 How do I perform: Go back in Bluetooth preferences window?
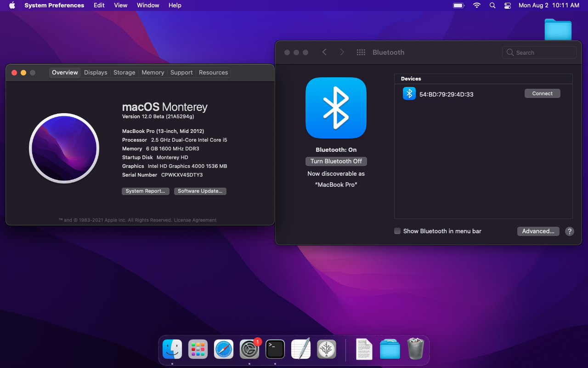coord(324,52)
